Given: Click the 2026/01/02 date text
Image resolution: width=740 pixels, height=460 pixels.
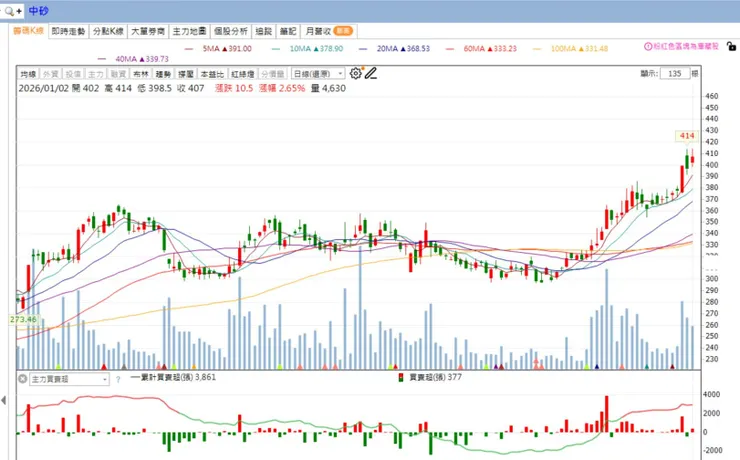Looking at the screenshot, I should [x=44, y=88].
